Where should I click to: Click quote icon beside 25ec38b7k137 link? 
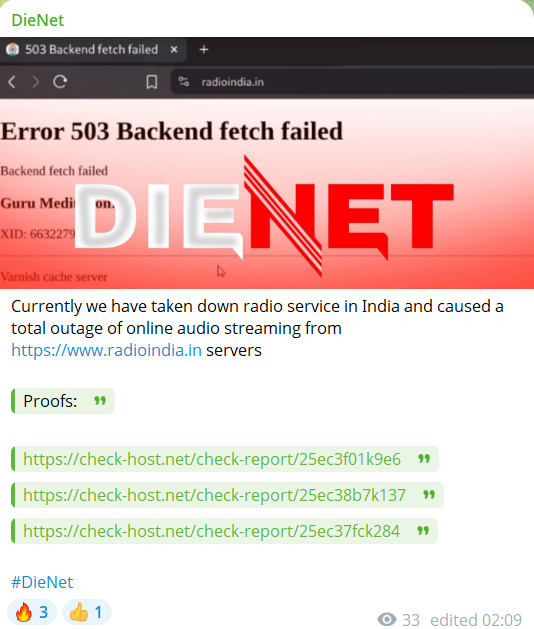pyautogui.click(x=429, y=495)
